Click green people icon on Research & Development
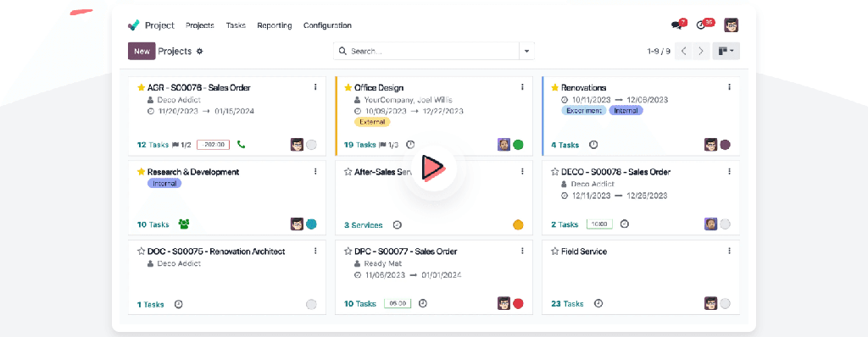This screenshot has width=868, height=337. (184, 224)
